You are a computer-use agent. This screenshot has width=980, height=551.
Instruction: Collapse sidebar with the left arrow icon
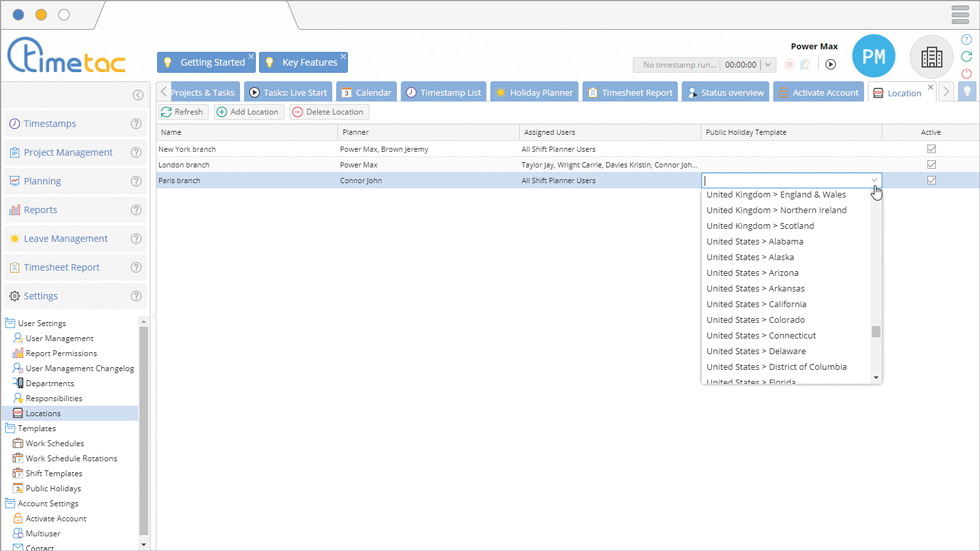click(x=138, y=95)
